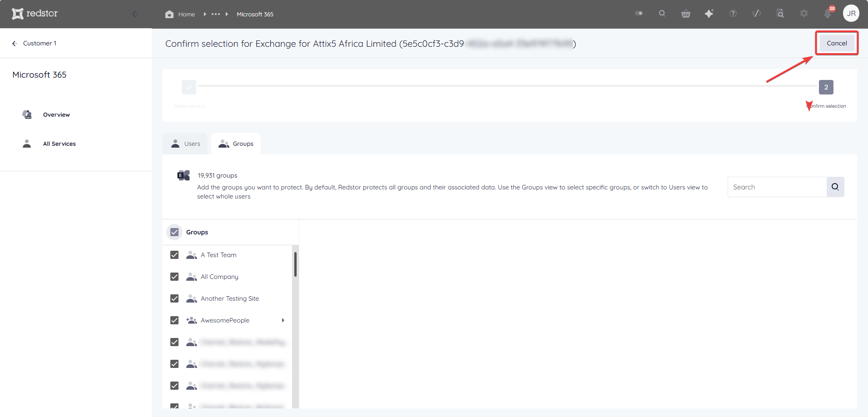The height and width of the screenshot is (417, 868).
Task: Uncheck the All Company checkbox
Action: [174, 277]
